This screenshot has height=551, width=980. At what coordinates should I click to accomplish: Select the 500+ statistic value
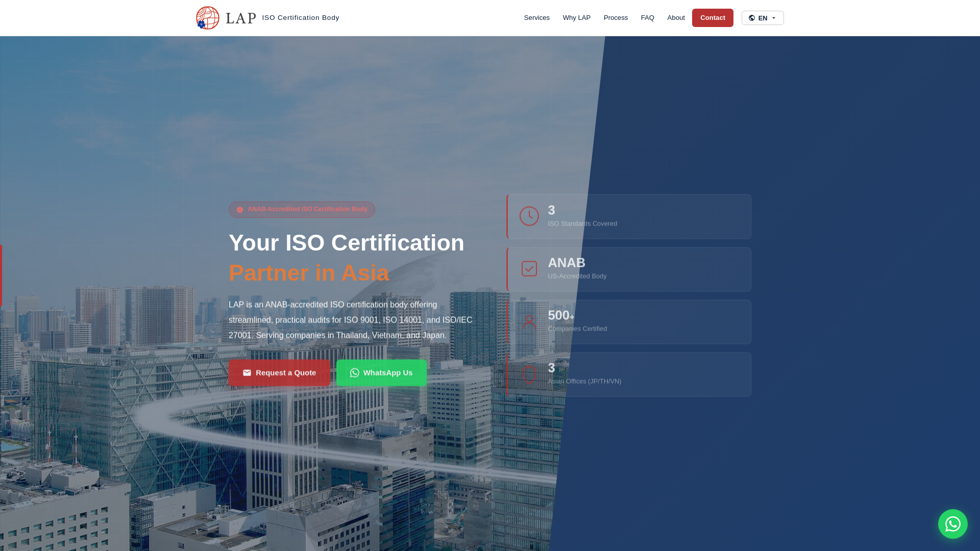[x=561, y=315]
